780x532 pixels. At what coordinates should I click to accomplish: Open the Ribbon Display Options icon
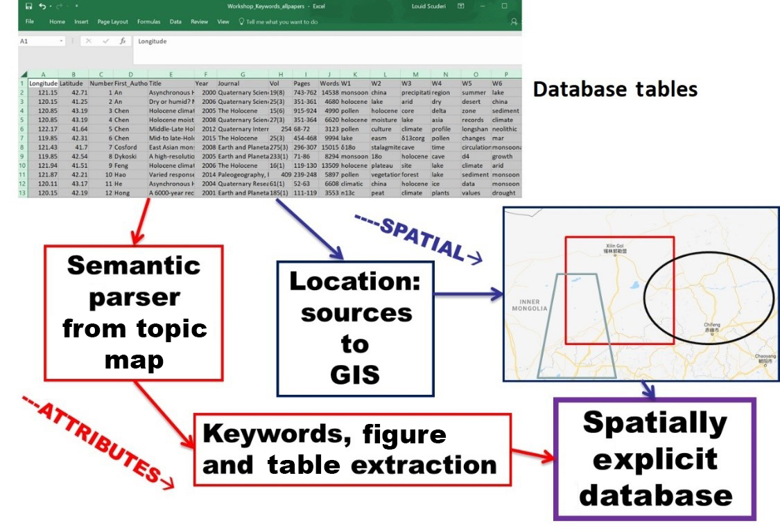click(x=461, y=6)
